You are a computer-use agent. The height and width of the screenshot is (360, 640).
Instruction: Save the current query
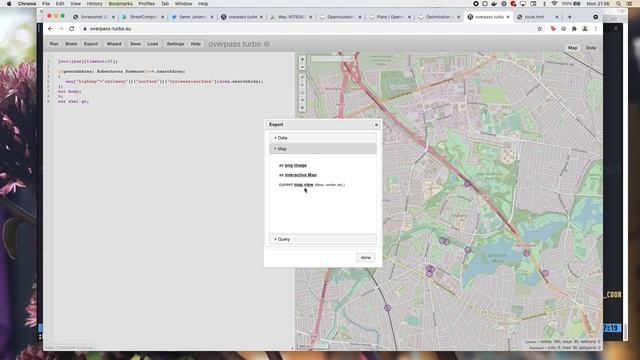click(x=136, y=44)
